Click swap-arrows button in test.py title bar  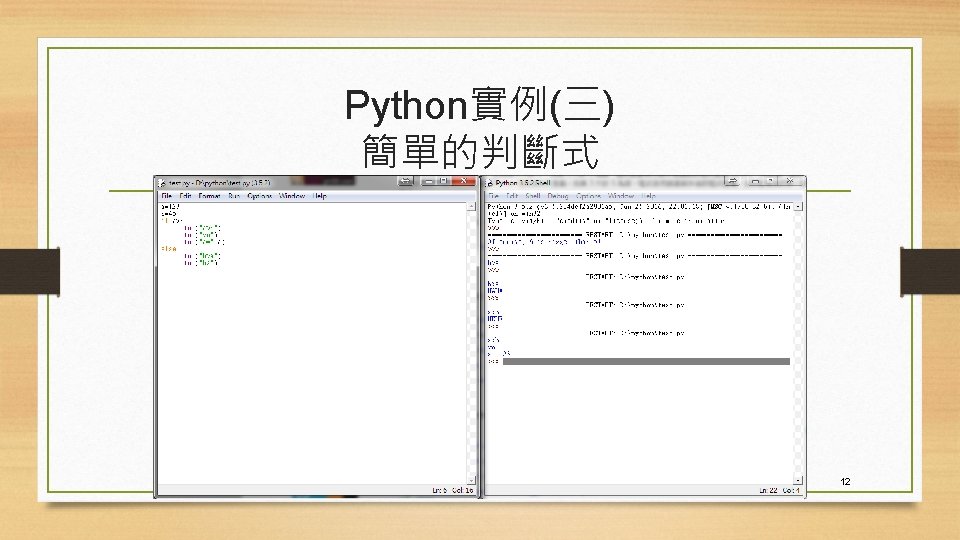[x=405, y=181]
